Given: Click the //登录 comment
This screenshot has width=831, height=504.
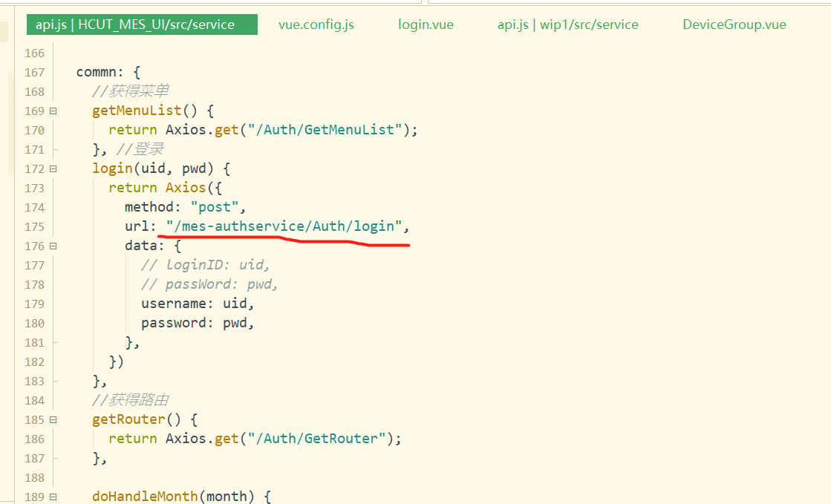Looking at the screenshot, I should [x=140, y=149].
